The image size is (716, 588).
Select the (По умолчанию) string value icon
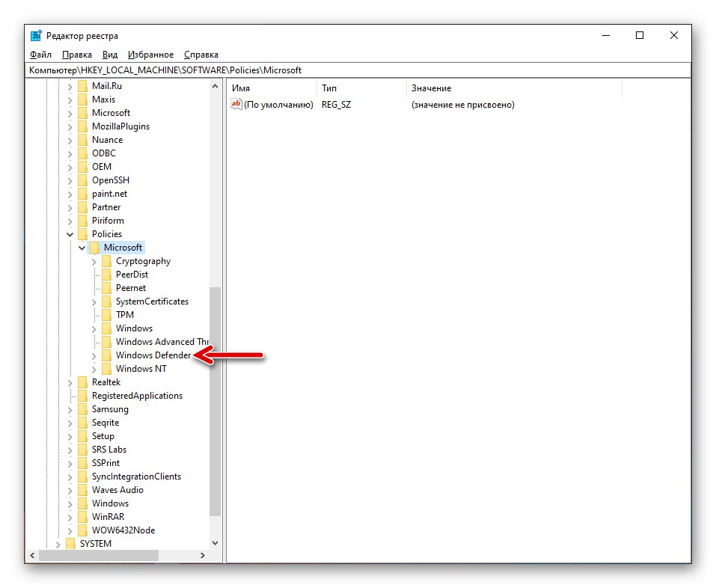point(236,105)
